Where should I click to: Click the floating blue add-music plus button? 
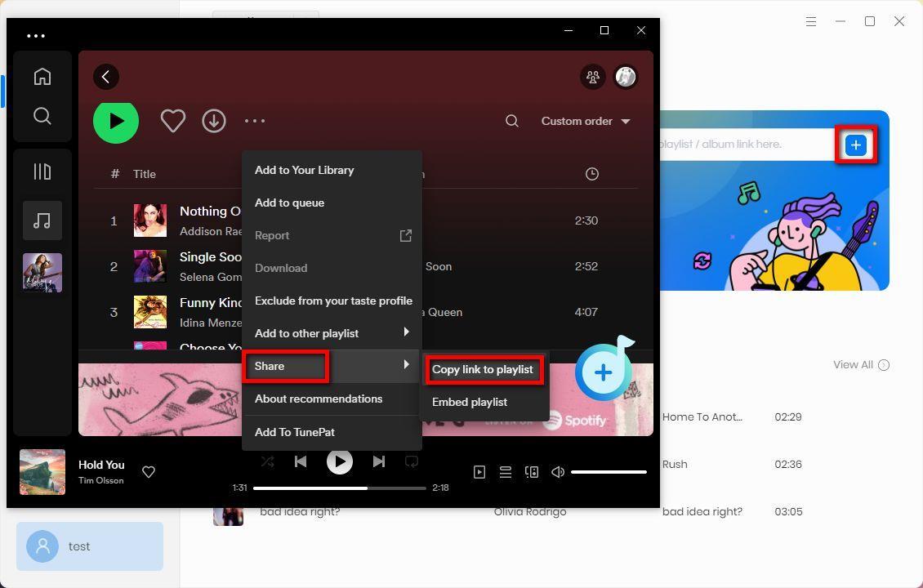[602, 372]
